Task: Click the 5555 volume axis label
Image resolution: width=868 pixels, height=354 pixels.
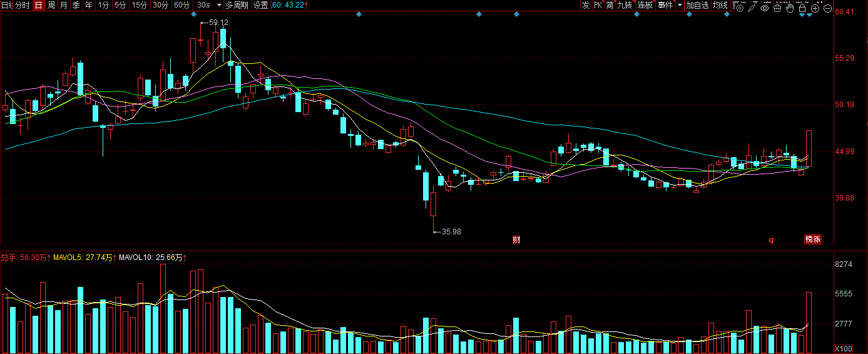Action: click(x=844, y=294)
